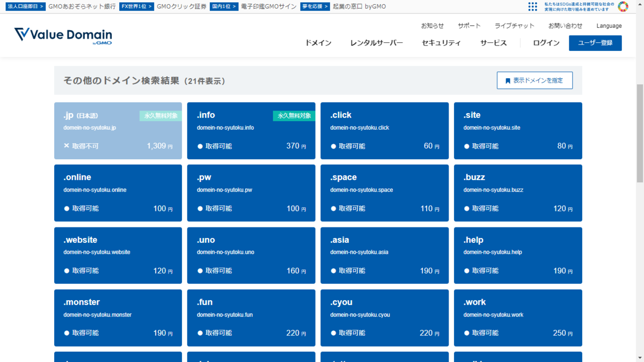Click the X 取得不可 icon on the .jp card

pyautogui.click(x=66, y=146)
